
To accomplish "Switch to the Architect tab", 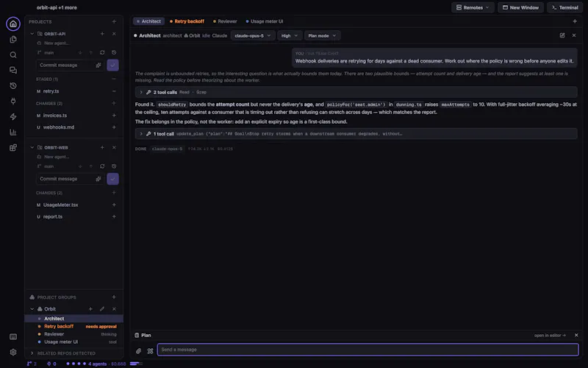I will tap(148, 21).
